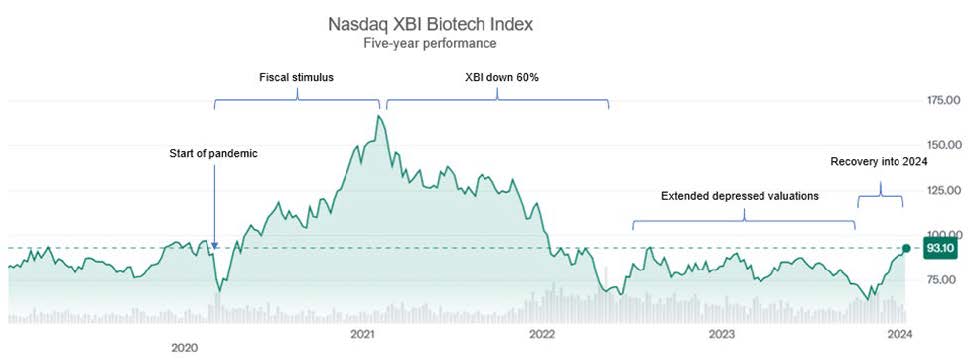
Task: Click the Five-year performance subtitle
Action: coord(430,44)
